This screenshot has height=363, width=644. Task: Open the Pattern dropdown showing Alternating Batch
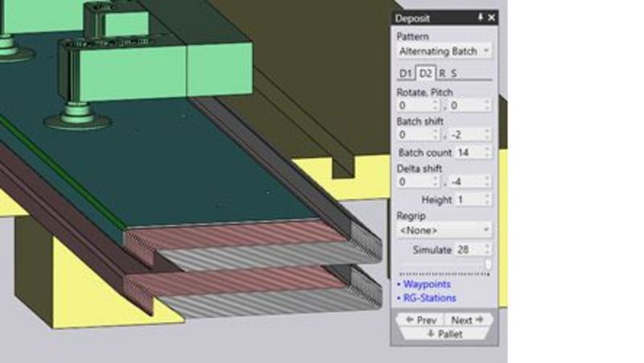pos(444,51)
